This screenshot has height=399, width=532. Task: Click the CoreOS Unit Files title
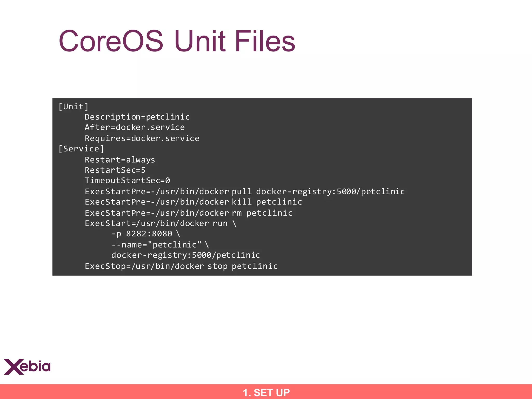177,41
